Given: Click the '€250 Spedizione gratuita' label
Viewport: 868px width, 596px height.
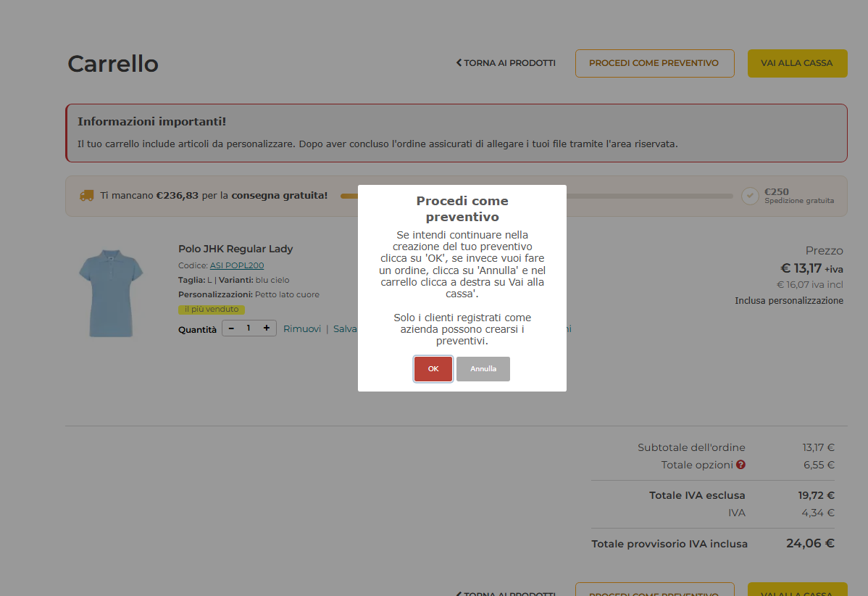Looking at the screenshot, I should [x=798, y=196].
